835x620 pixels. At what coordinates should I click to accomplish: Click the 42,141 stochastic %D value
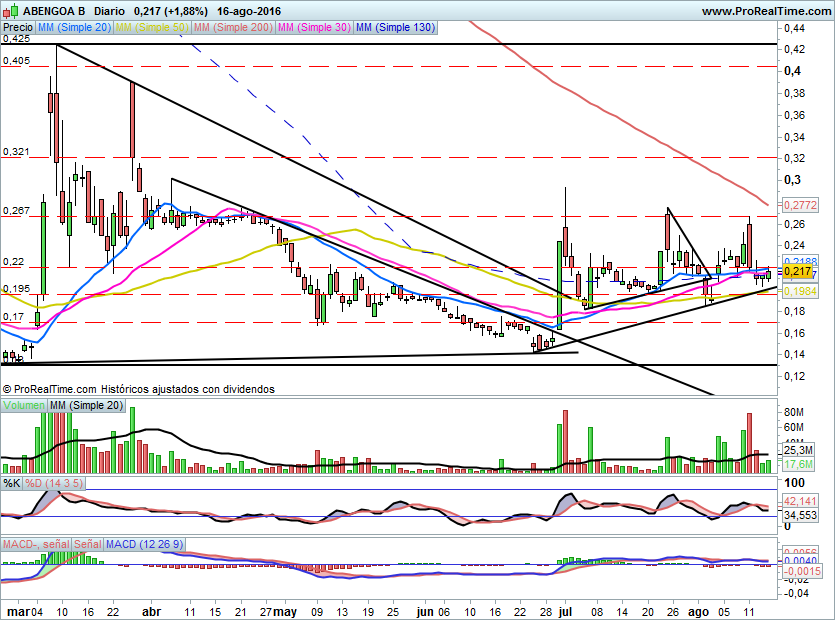(800, 501)
